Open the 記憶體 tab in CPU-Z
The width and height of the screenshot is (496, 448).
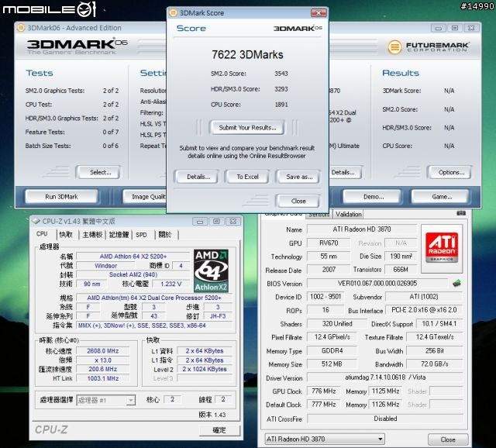pyautogui.click(x=119, y=235)
